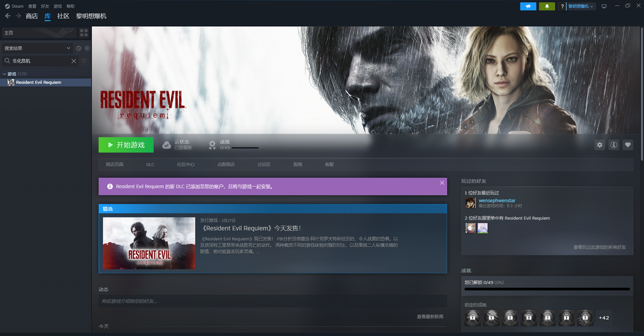Open the 今天发售 news headline
644x336 pixels.
[251, 229]
